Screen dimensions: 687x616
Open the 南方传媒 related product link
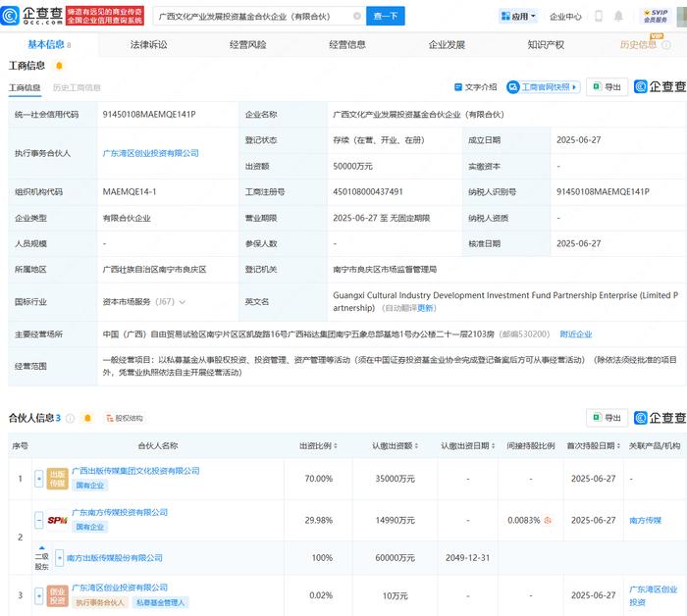(x=646, y=520)
